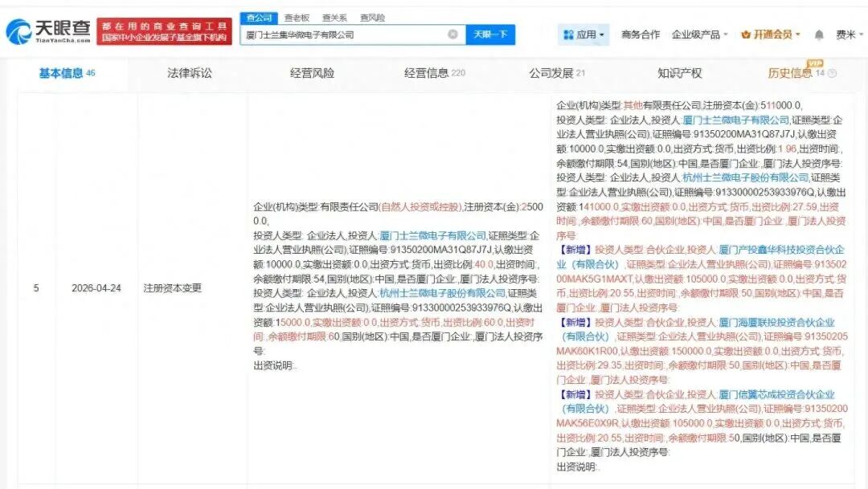Switch to 查关系 search tab

(334, 17)
